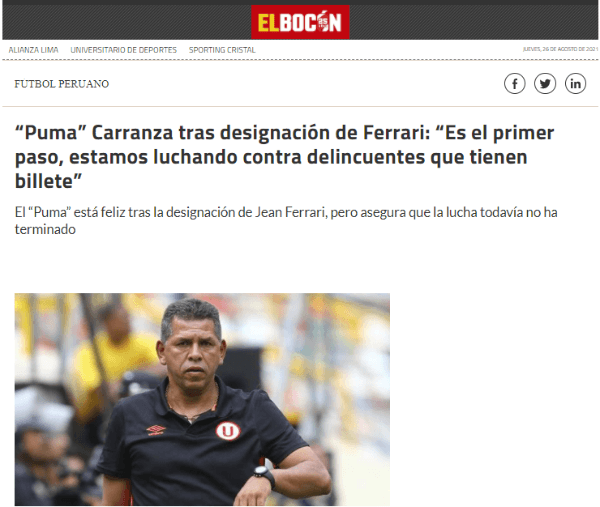Click the Puma Carranza article headline
Screen dimensions: 600x507
[x=284, y=157]
